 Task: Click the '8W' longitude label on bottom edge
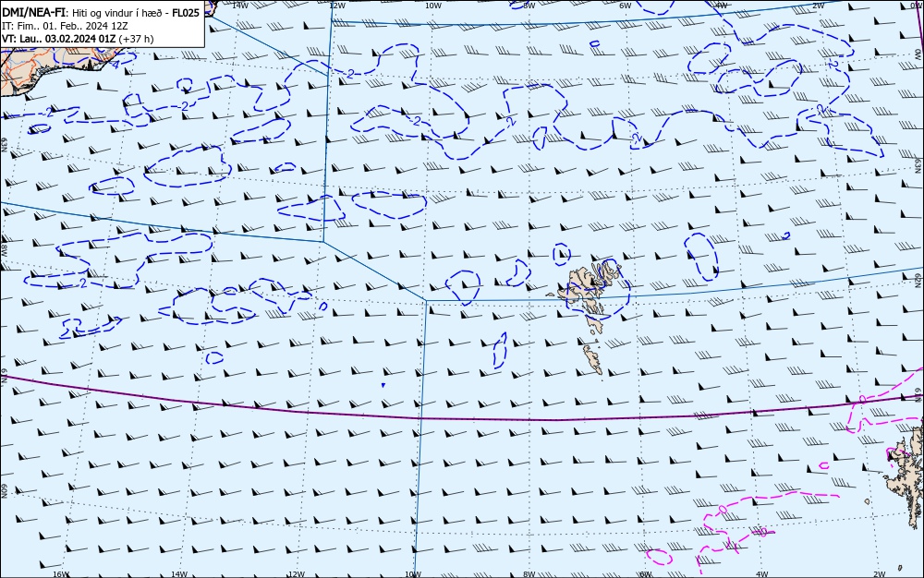point(529,574)
